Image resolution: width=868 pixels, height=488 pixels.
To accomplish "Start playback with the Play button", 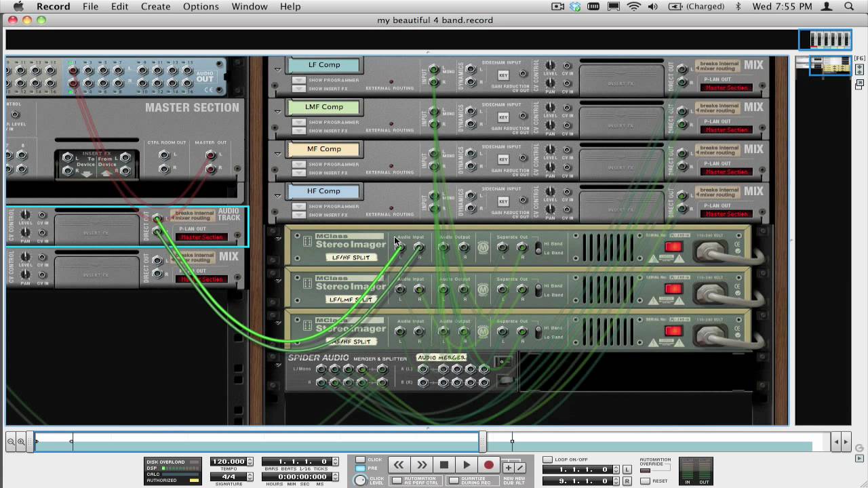I will (x=466, y=465).
